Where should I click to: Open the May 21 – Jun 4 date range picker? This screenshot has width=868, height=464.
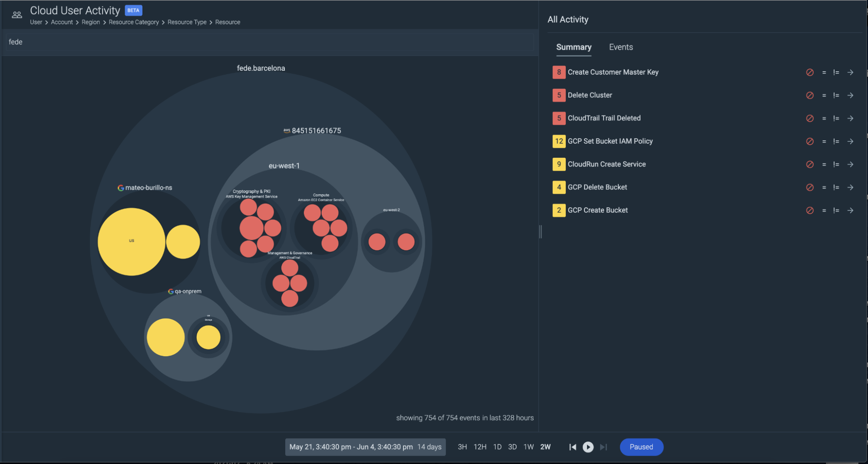(365, 447)
